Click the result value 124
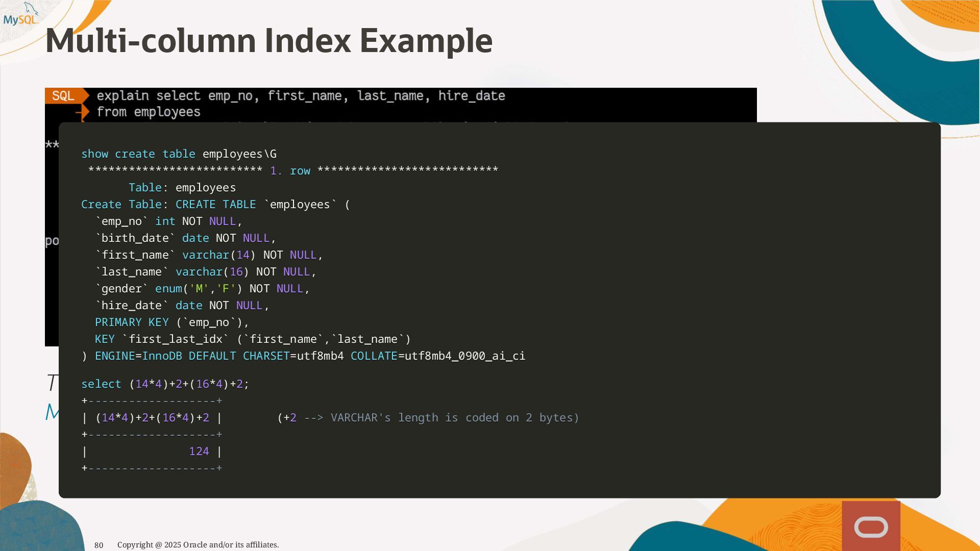 coord(199,452)
